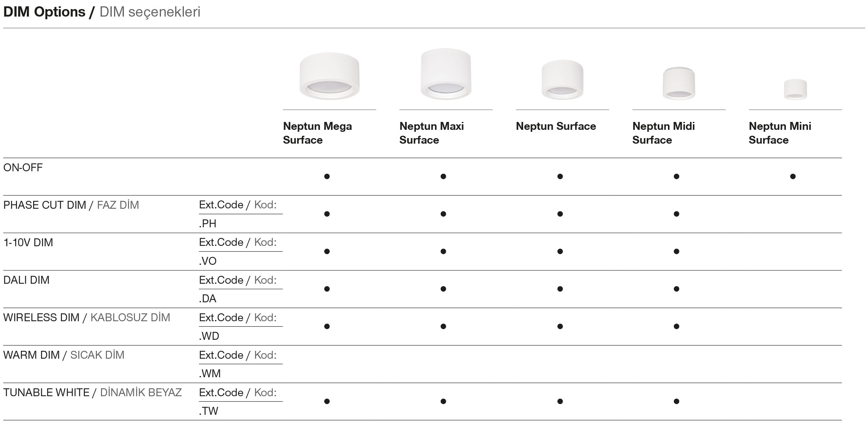Click the Neptun Mega Surface product image
Screen dimensions: 868x425
[x=329, y=76]
